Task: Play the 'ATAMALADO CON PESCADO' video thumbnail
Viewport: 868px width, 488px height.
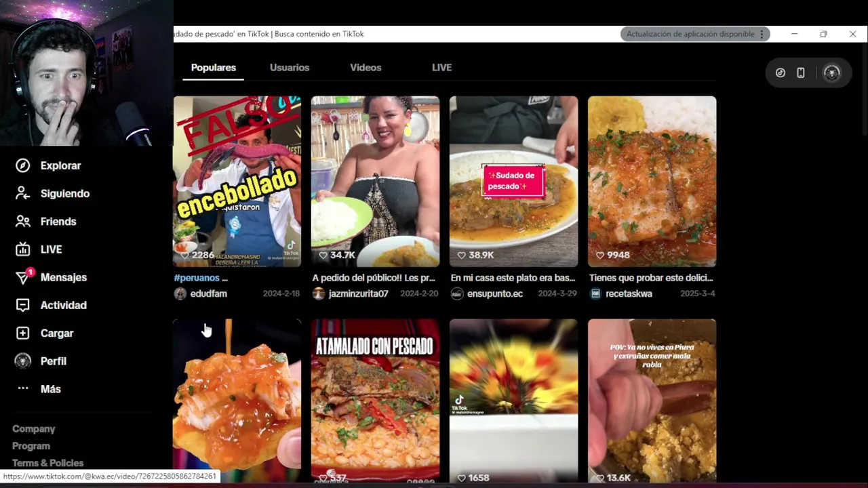Action: pyautogui.click(x=375, y=401)
